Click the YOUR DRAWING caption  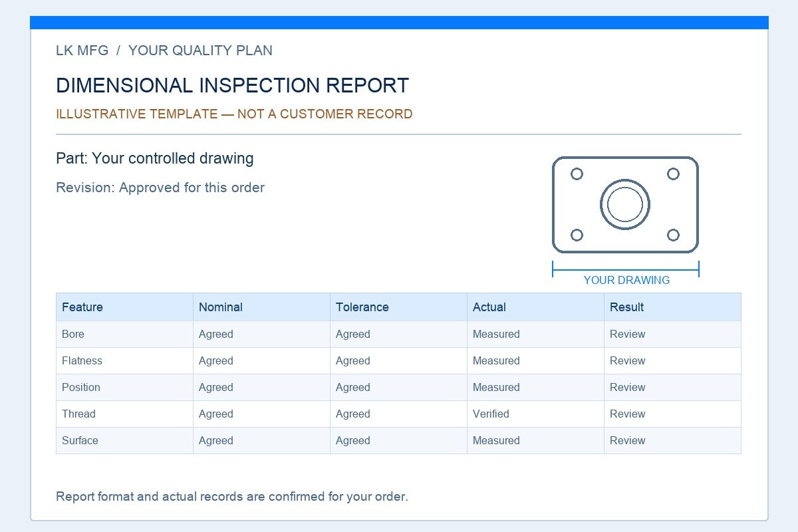point(626,280)
